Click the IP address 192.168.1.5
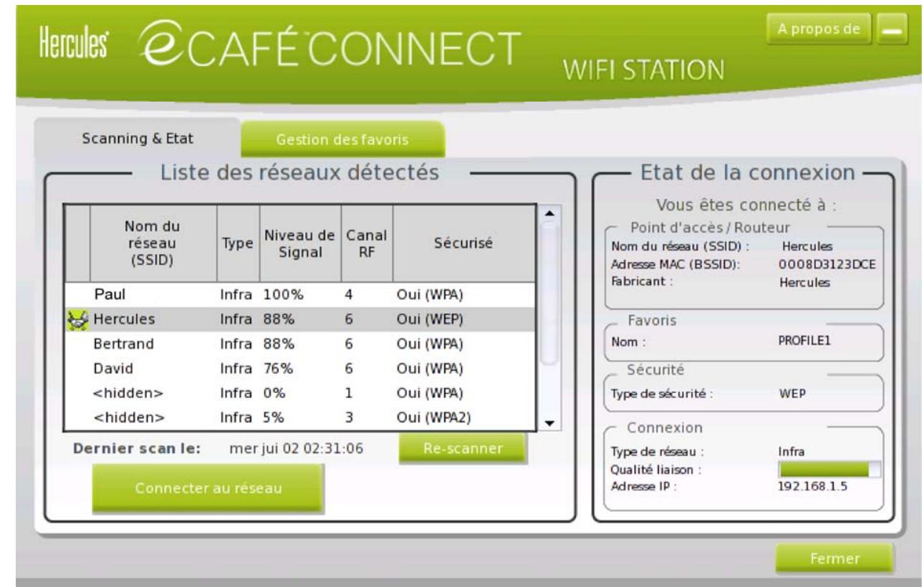 pos(812,487)
